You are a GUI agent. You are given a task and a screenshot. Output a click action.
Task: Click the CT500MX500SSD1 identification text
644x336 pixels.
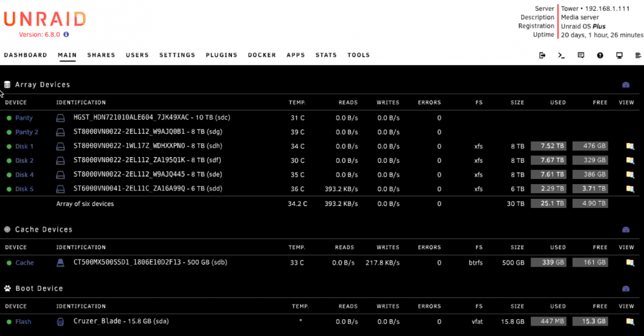[150, 263]
